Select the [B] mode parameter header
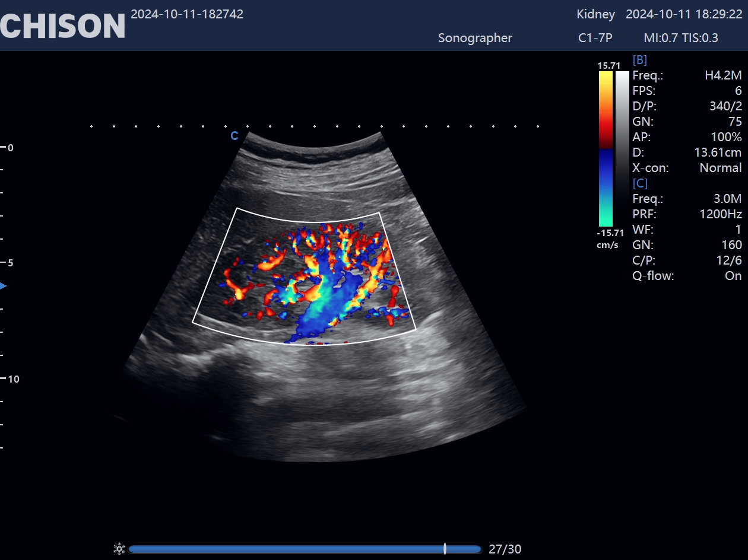 click(640, 60)
